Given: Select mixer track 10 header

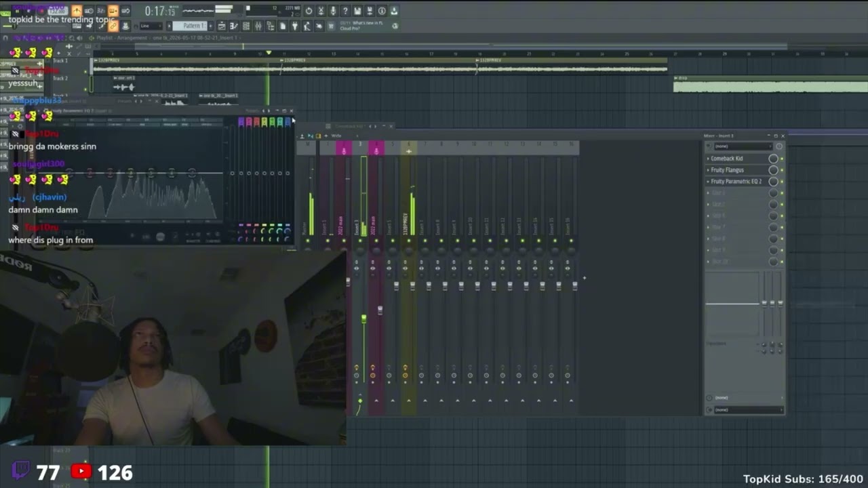Looking at the screenshot, I should pos(474,148).
